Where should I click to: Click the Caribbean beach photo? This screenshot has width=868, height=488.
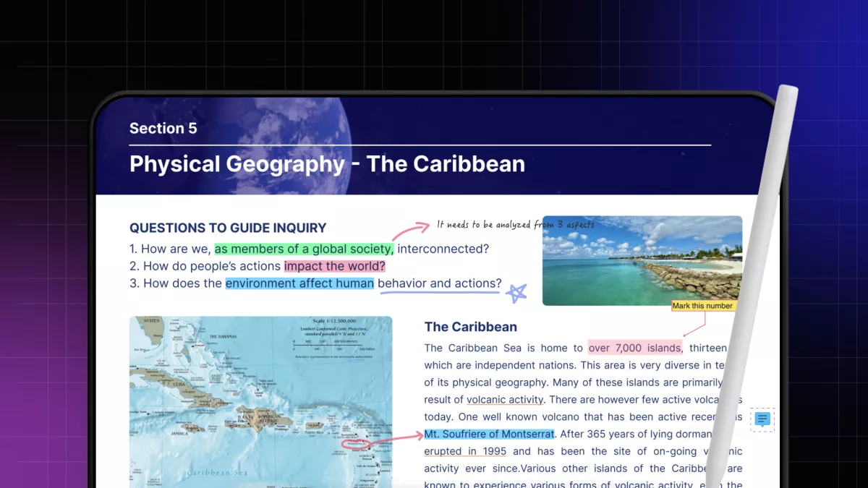(642, 260)
